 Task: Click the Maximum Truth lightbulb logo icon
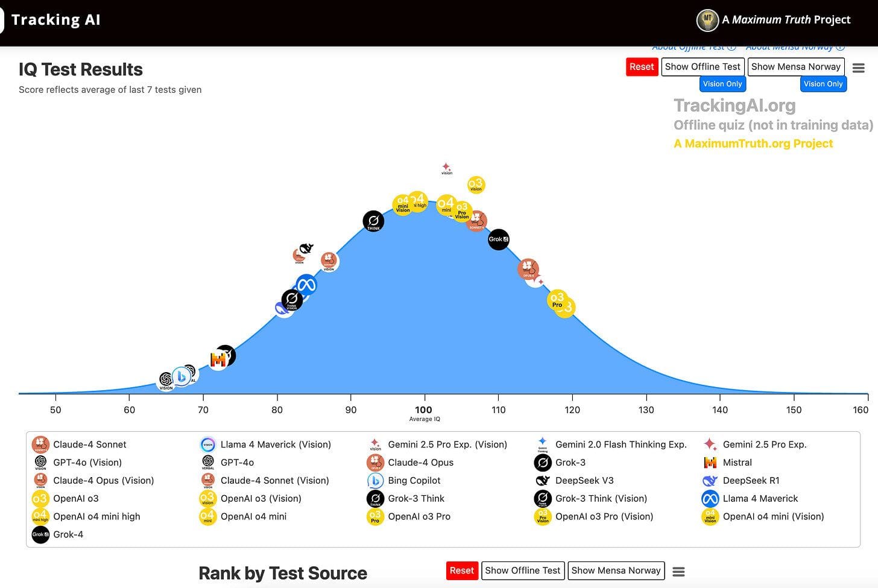(707, 20)
